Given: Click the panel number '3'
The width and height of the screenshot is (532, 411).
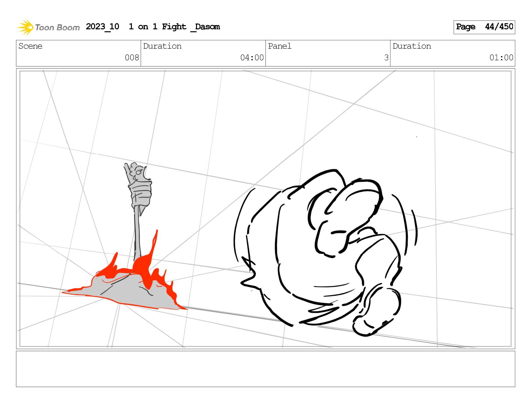Looking at the screenshot, I should 386,58.
